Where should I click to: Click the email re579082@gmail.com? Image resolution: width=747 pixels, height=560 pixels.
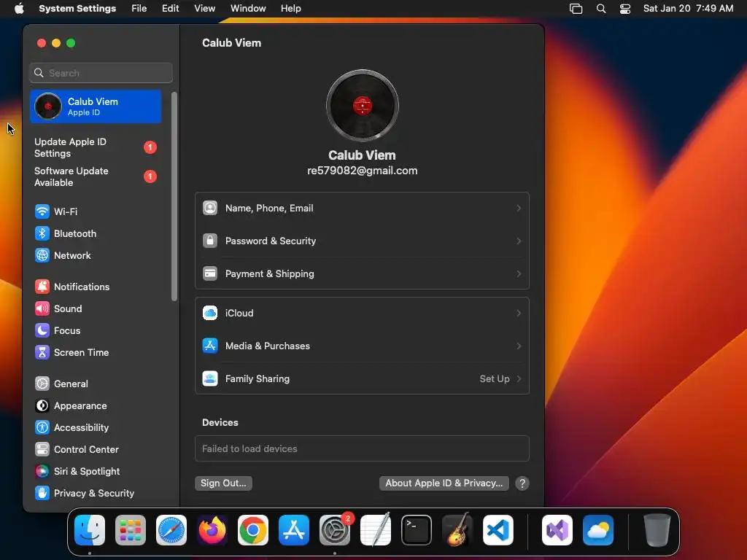[x=362, y=171]
